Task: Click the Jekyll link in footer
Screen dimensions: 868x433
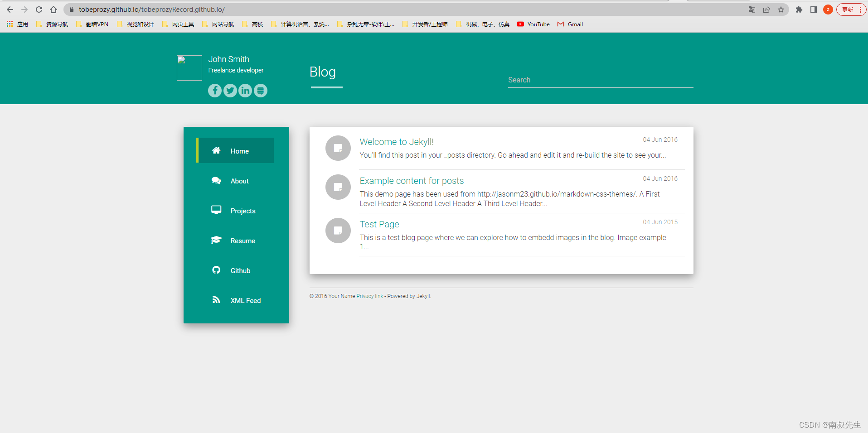Action: click(423, 296)
